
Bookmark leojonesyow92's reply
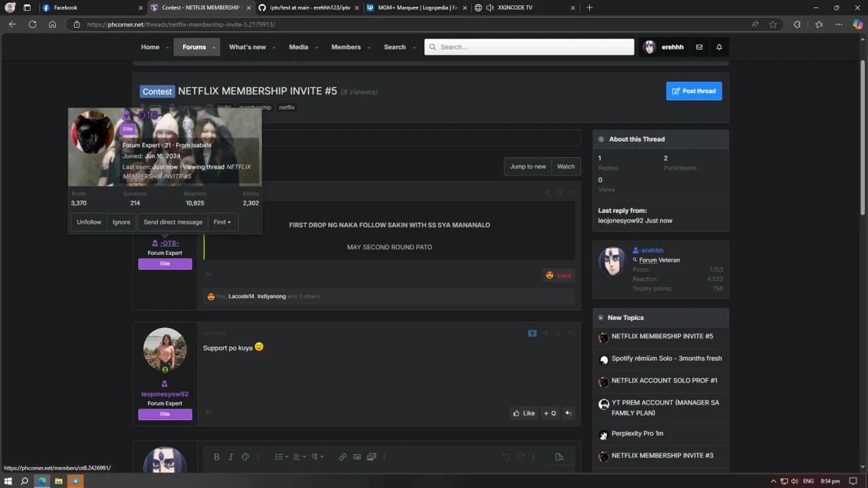(558, 333)
